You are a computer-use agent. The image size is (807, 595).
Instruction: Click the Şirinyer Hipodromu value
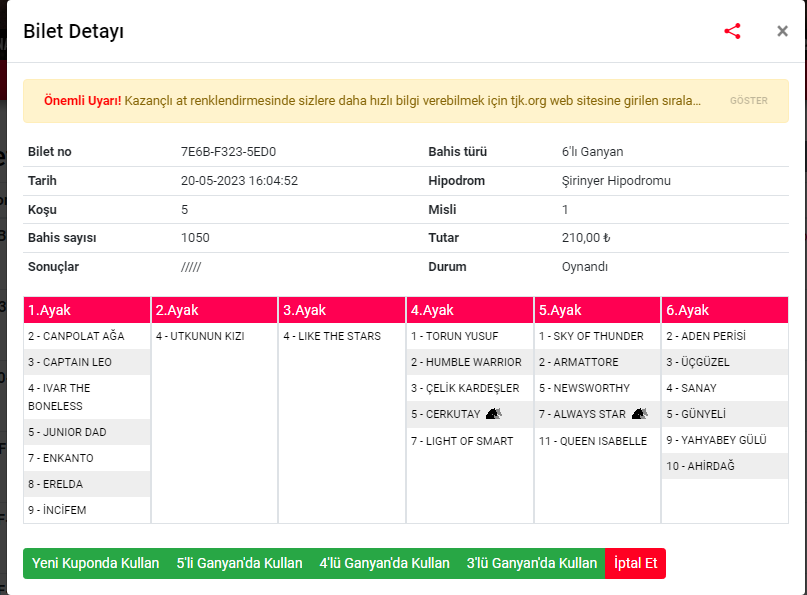[616, 181]
